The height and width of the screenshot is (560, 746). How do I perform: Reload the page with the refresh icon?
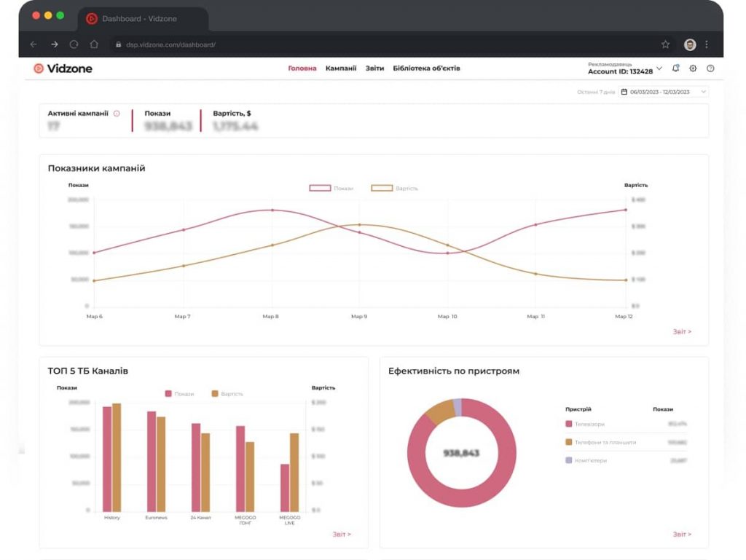(x=74, y=44)
